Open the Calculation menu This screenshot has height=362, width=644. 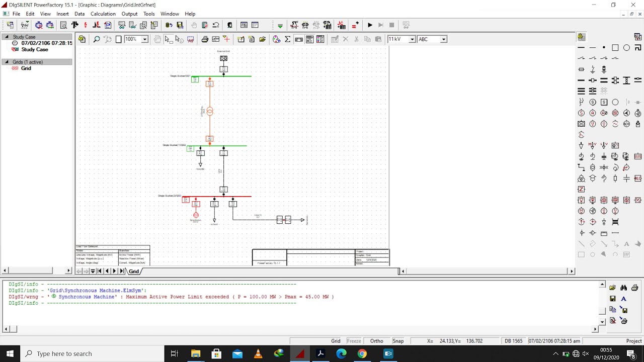point(103,14)
